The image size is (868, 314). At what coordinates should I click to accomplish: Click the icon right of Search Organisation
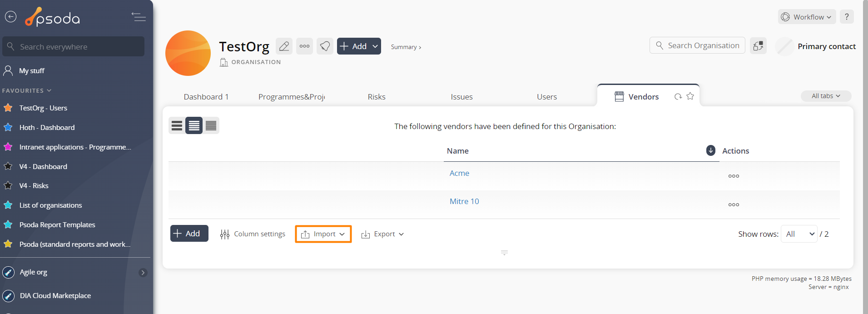click(758, 46)
